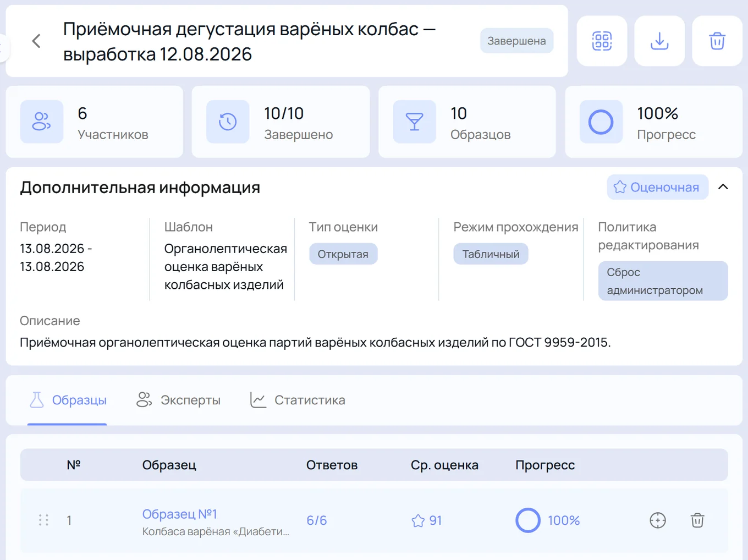Click the Прогресс column header
This screenshot has width=748, height=560.
(545, 465)
